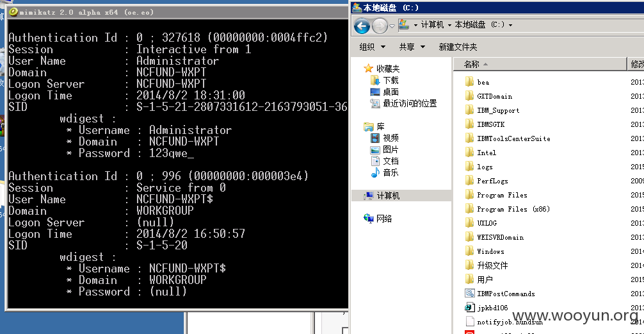Select the Intel folder icon
The image size is (644, 334).
[x=470, y=152]
